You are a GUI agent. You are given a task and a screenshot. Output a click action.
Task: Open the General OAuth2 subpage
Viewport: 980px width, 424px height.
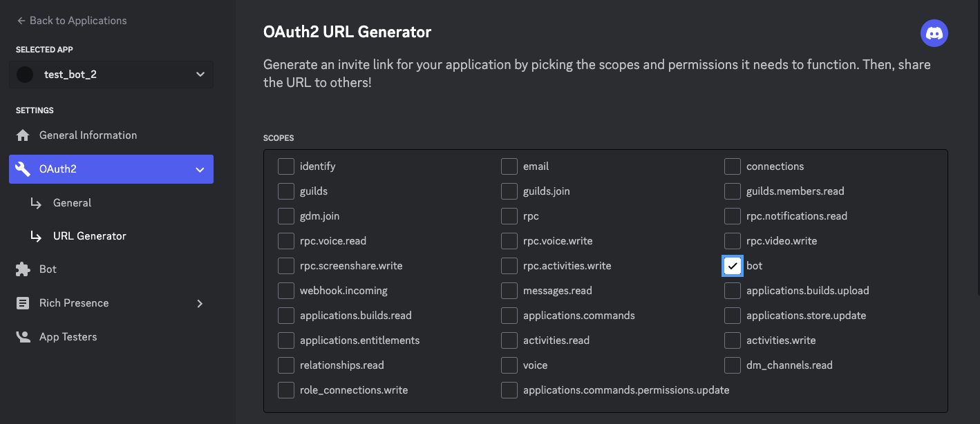[72, 203]
